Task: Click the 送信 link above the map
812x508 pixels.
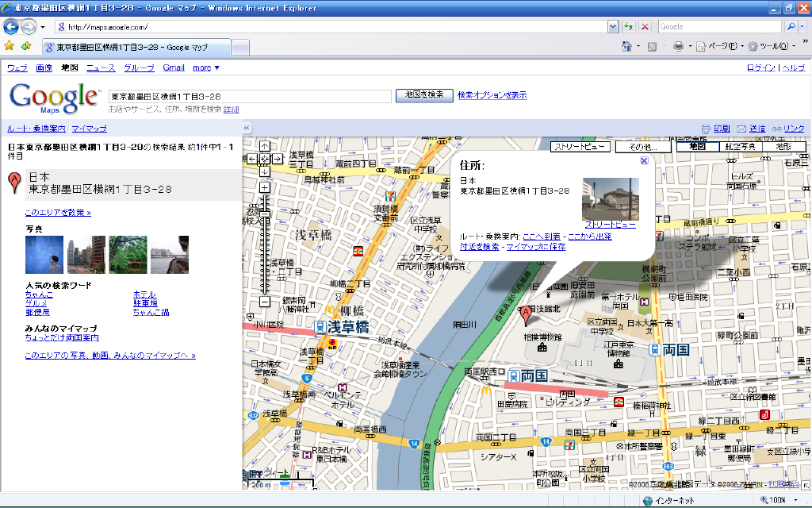Action: pos(756,128)
